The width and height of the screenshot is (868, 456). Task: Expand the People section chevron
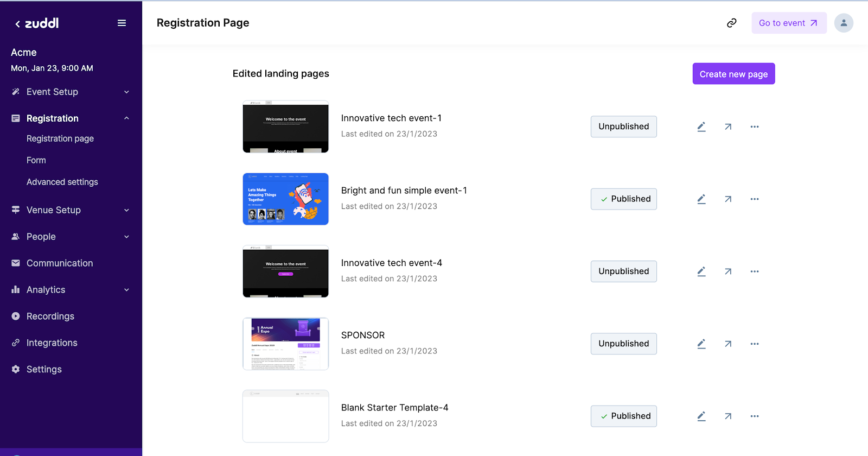point(126,237)
